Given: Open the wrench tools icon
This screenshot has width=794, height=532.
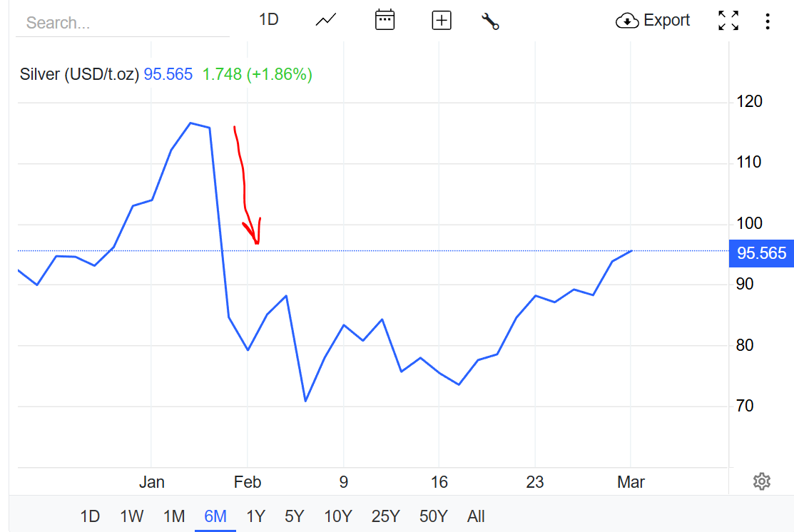Looking at the screenshot, I should click(x=490, y=21).
